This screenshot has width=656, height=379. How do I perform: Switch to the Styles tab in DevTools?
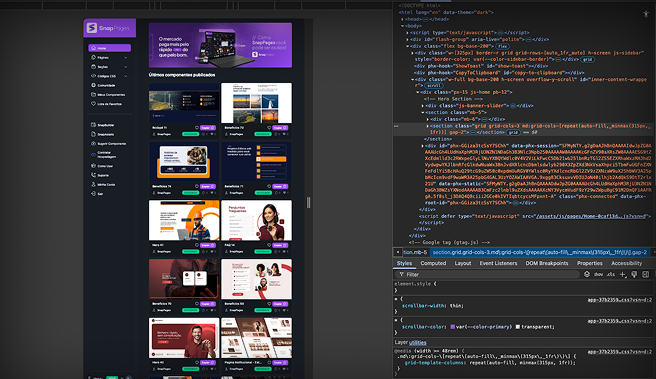coord(405,263)
